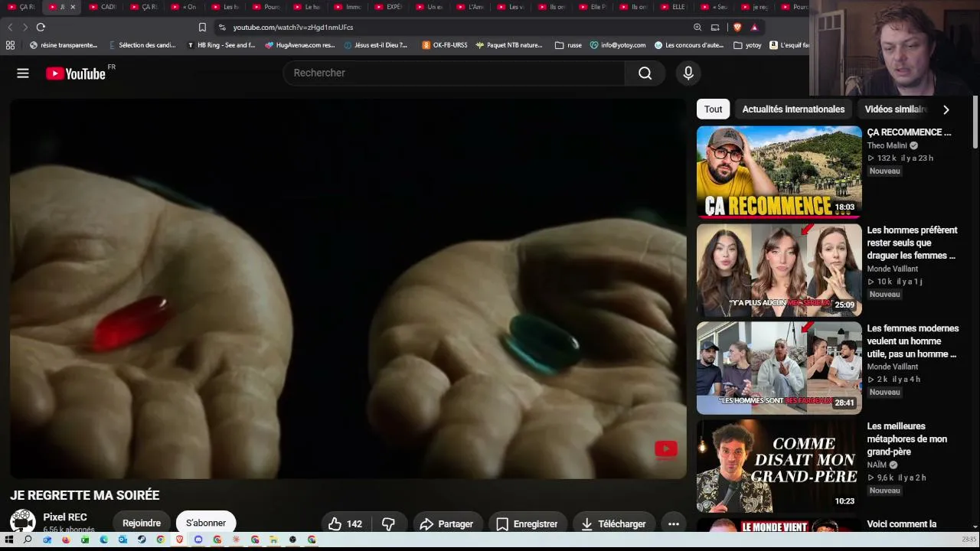
Task: Open OK-FB-URSS bookmark
Action: pyautogui.click(x=445, y=45)
